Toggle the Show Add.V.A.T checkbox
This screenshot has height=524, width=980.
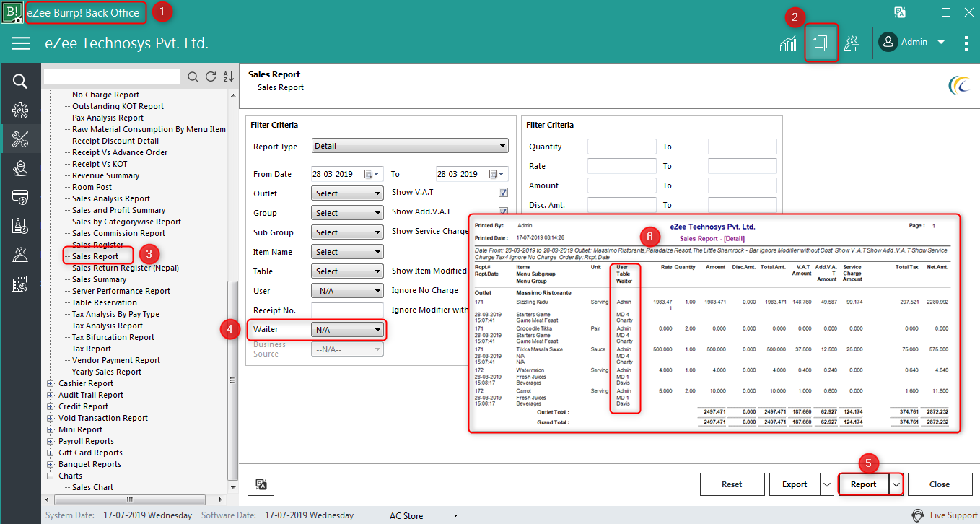pos(503,212)
